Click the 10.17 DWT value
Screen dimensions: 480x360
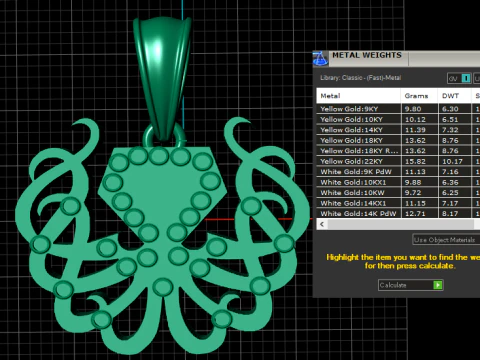click(452, 161)
